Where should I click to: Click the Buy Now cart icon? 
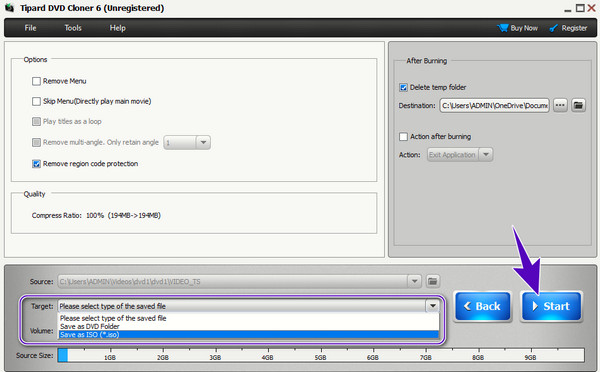[502, 28]
